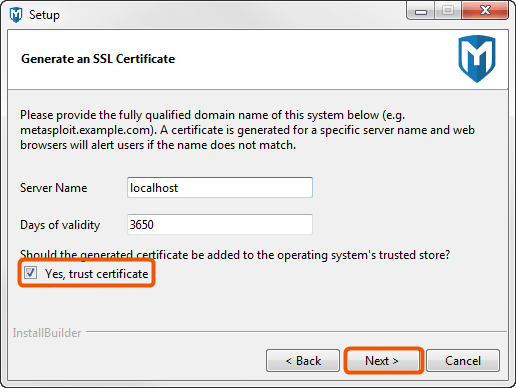Click the 'Setup' title bar text
The image size is (516, 388).
click(x=44, y=15)
